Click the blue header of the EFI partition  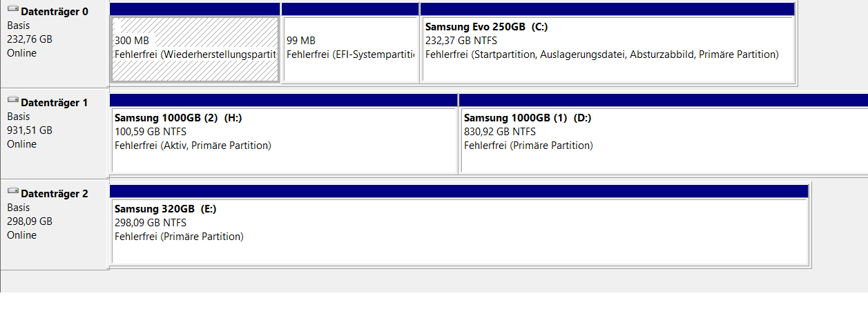click(x=350, y=9)
